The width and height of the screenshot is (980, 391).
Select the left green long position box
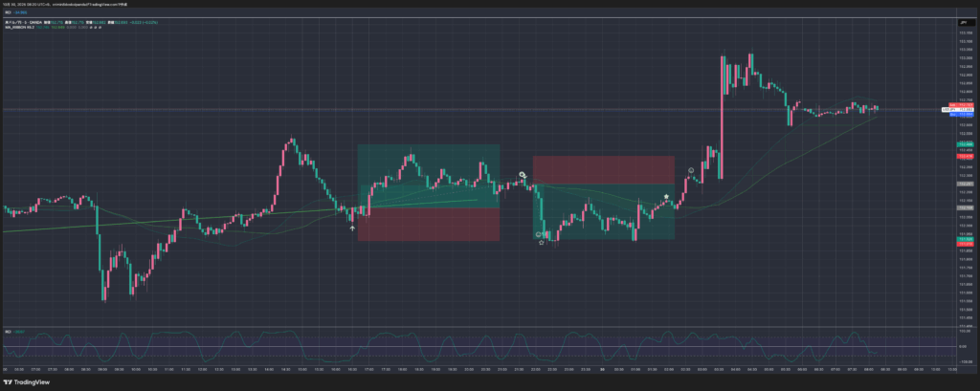pos(428,175)
